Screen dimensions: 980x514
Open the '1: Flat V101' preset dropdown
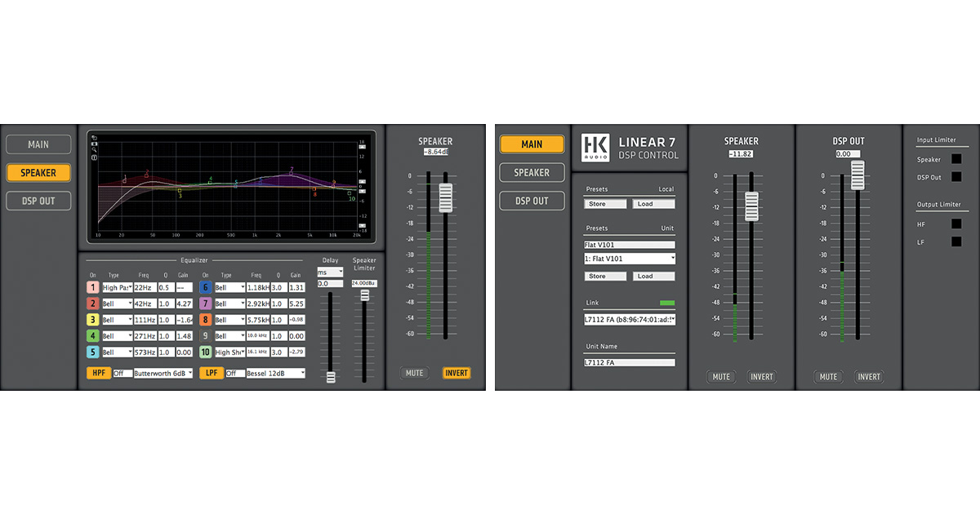pos(630,259)
